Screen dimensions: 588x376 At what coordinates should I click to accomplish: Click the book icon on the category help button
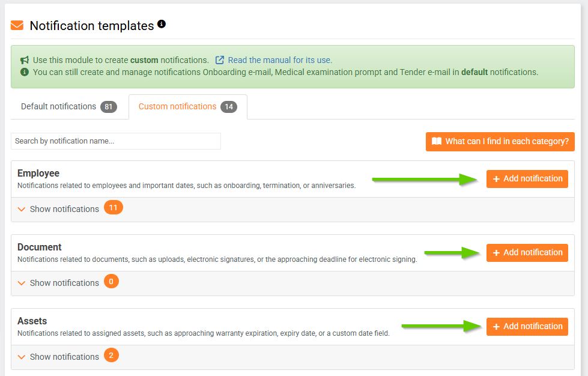pos(437,142)
